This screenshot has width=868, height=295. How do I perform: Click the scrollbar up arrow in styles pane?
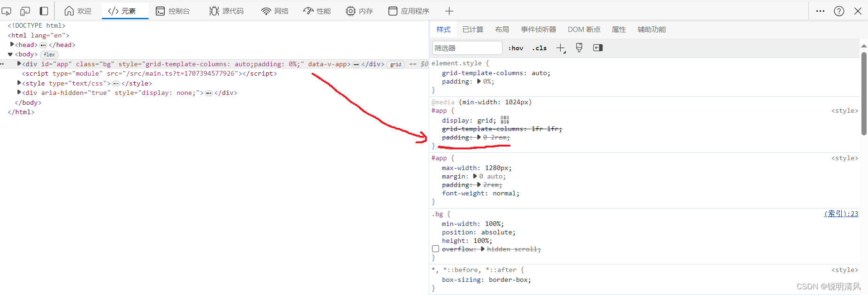[x=864, y=46]
